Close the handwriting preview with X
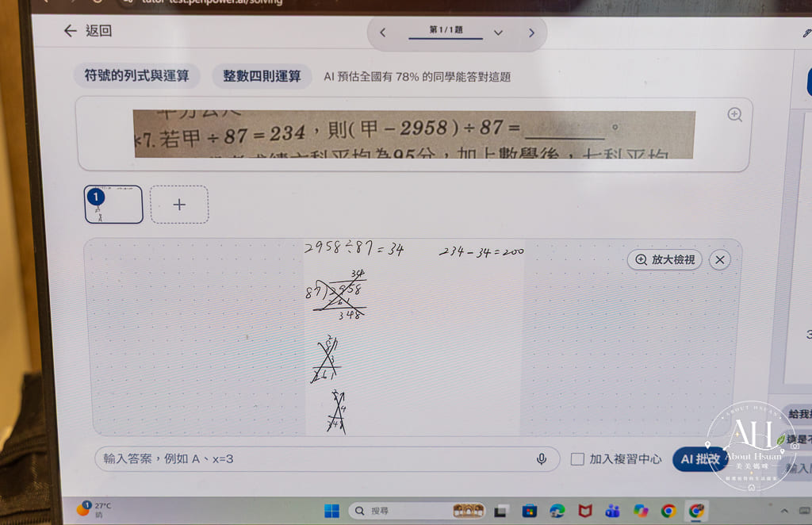 720,260
